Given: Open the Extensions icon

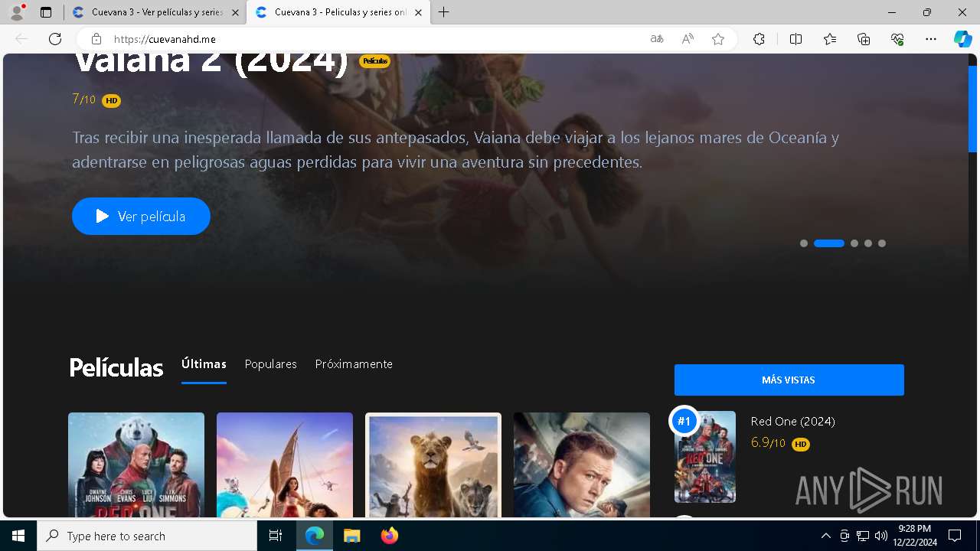Looking at the screenshot, I should 759,39.
